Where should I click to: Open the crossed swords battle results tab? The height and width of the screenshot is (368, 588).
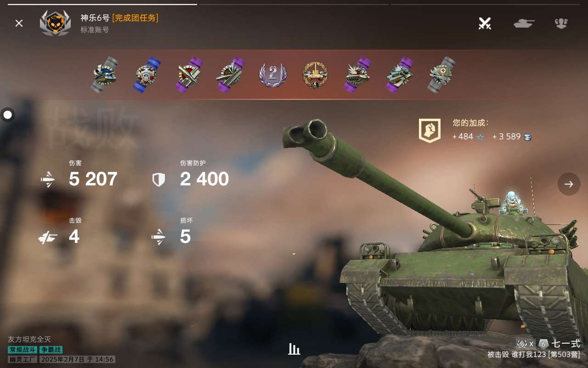[485, 23]
